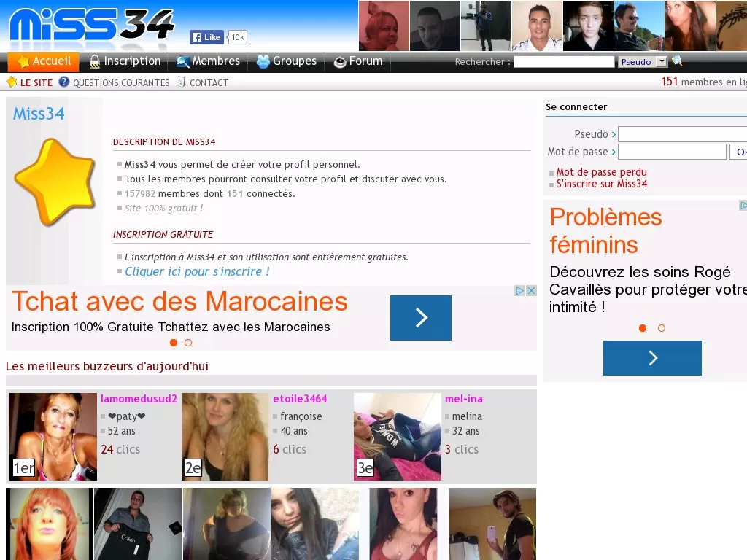Click 'Cliquer ici pour s'inscrire' link
Image resolution: width=747 pixels, height=560 pixels.
tap(197, 271)
